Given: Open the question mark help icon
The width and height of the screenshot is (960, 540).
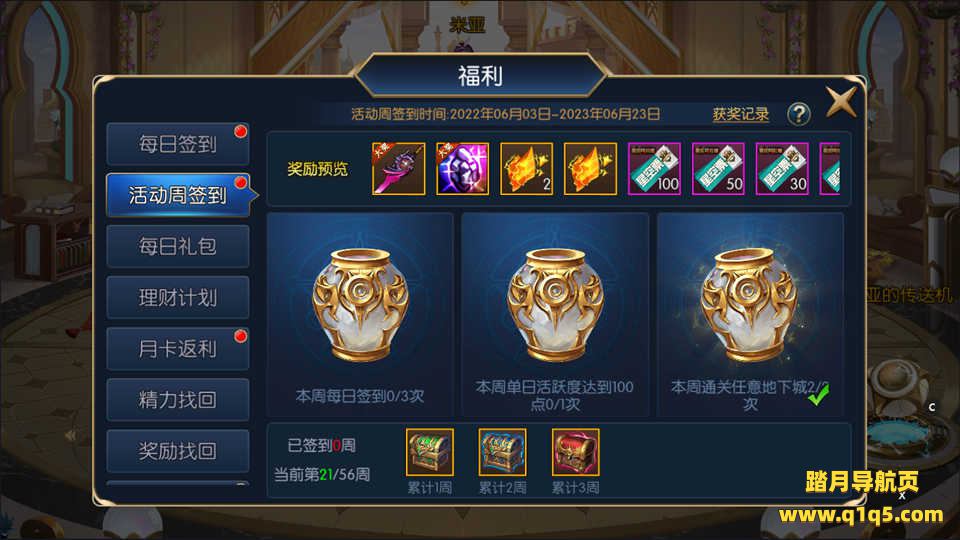Looking at the screenshot, I should click(798, 114).
